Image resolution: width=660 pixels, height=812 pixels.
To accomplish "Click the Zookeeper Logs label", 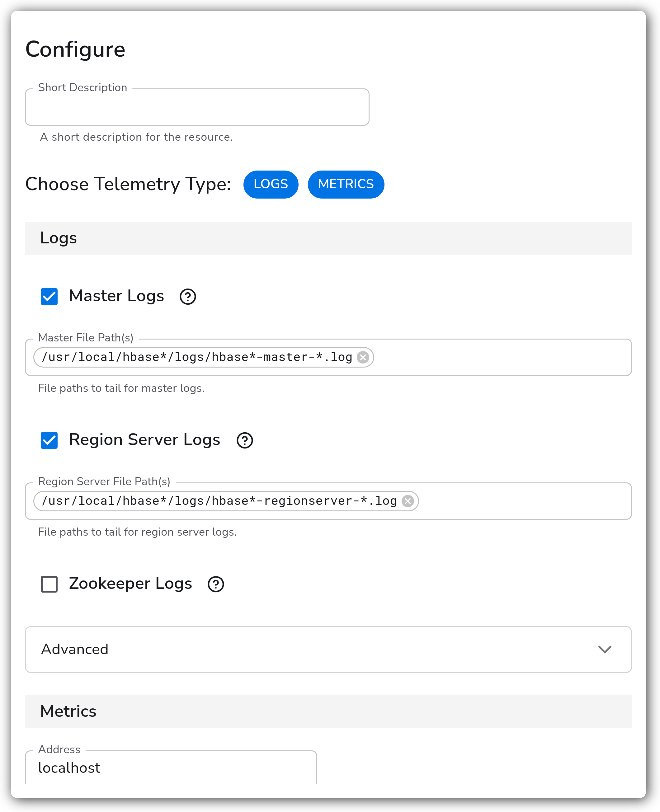I will [130, 584].
